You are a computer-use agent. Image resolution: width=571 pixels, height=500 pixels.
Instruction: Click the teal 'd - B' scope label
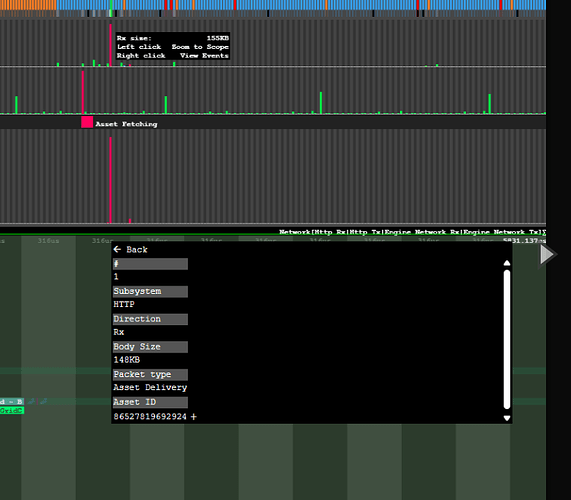12,402
